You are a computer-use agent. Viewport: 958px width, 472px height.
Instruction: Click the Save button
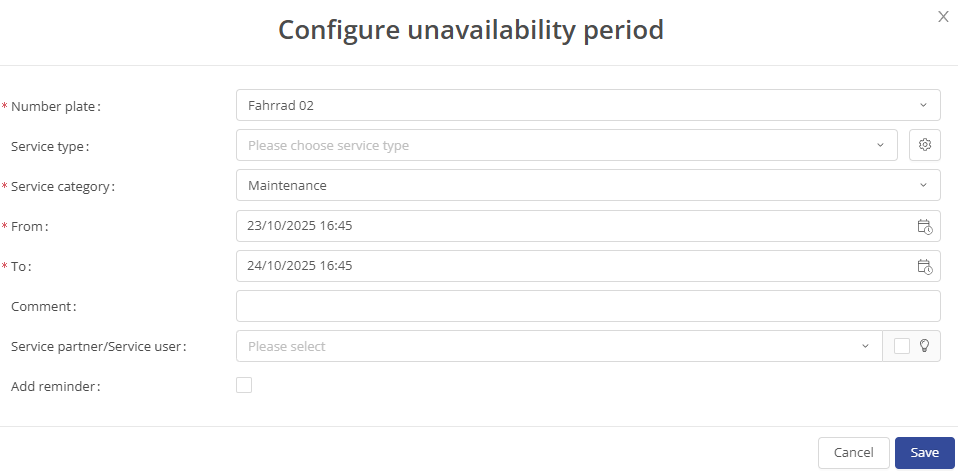point(925,453)
